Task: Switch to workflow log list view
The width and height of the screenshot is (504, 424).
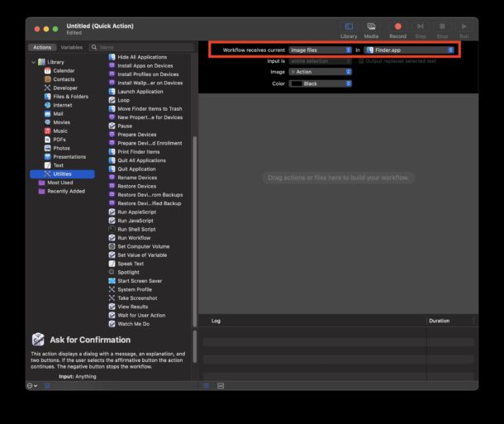Action: 207,386
